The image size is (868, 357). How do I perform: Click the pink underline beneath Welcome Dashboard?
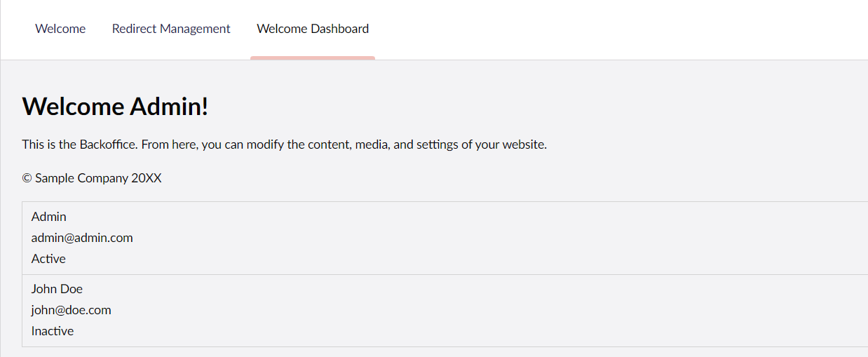click(313, 58)
